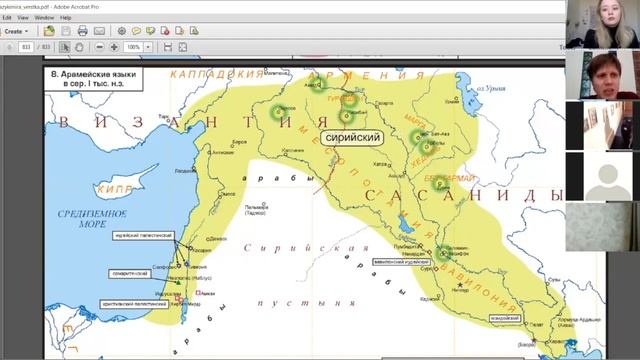Select the yellow Sticky Note comment tool
Viewport: 640px width, 360px height.
(136, 31)
